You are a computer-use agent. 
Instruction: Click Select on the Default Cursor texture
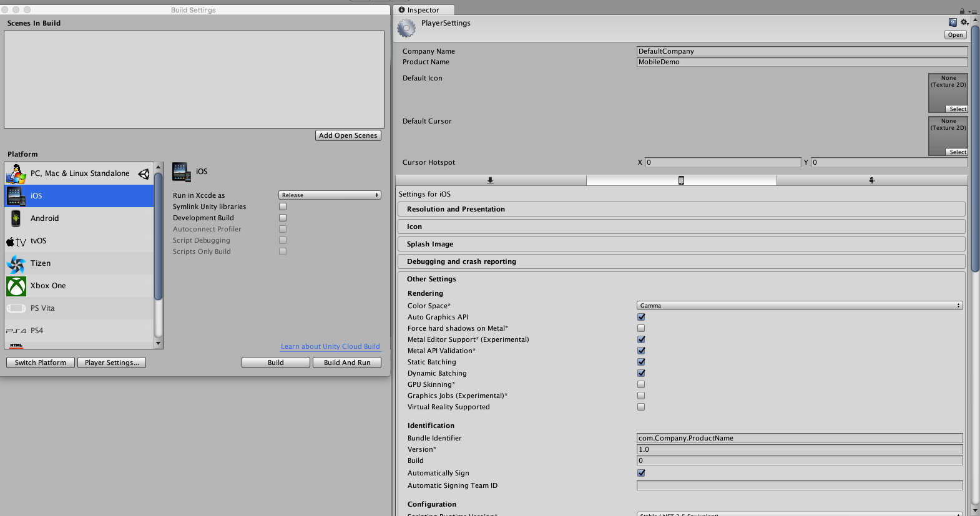point(958,152)
